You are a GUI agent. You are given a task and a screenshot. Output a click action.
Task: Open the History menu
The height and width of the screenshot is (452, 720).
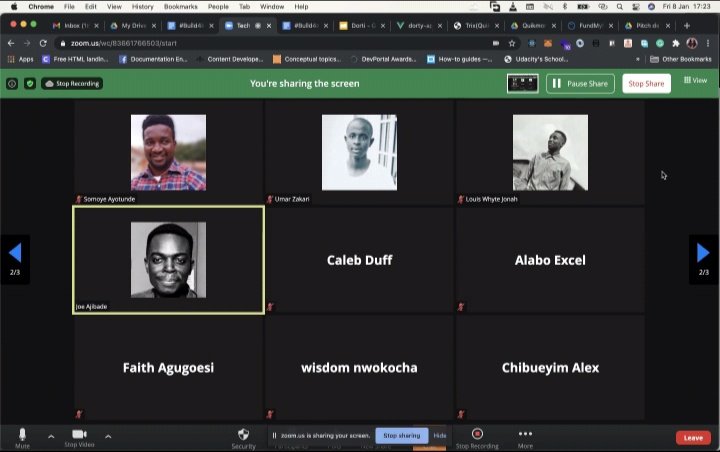[142, 6]
